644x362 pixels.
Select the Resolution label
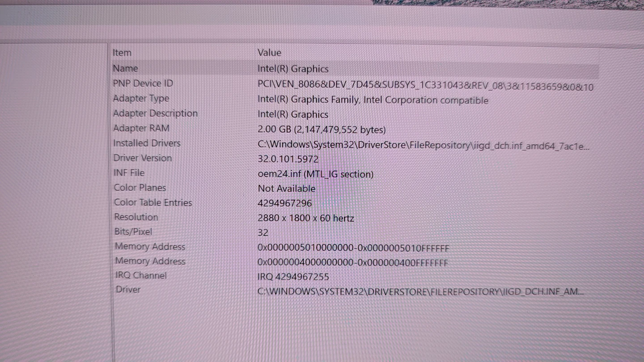point(136,217)
